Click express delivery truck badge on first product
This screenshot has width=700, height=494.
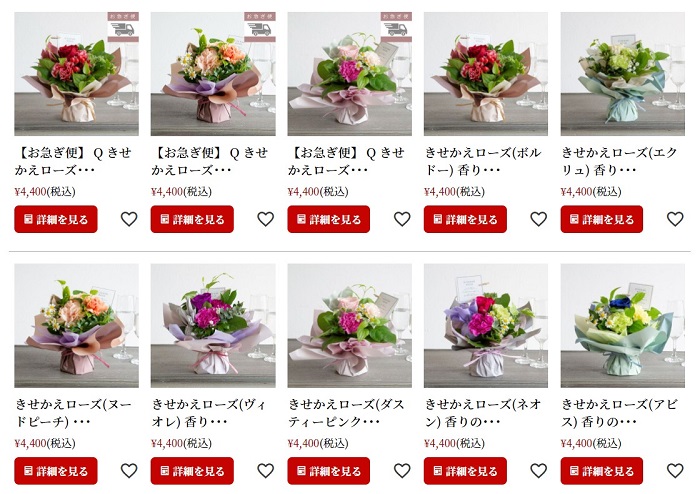click(123, 27)
